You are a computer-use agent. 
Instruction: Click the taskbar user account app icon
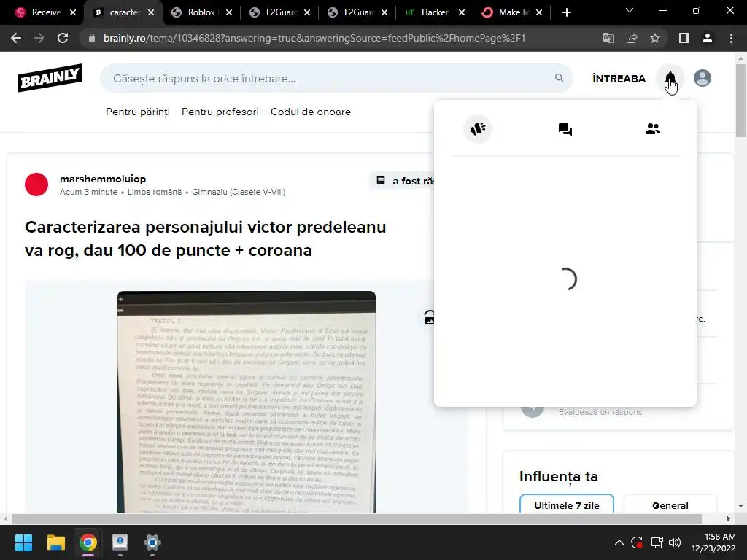(120, 542)
